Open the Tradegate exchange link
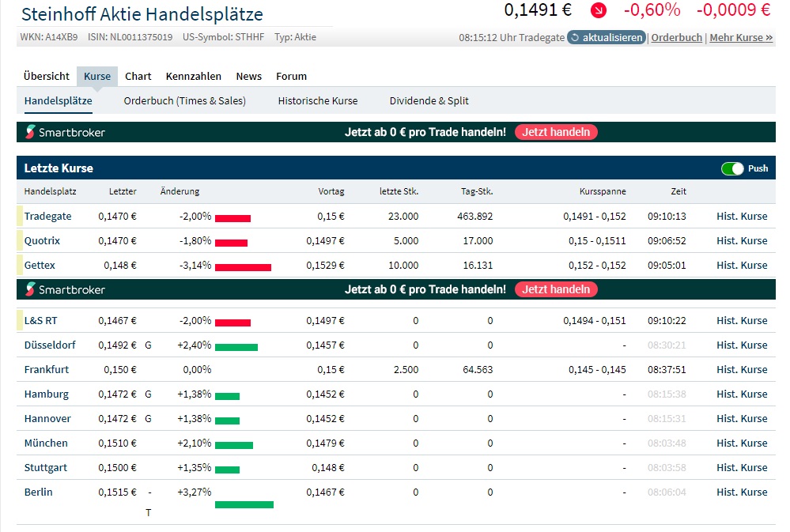Screen dimensions: 790x532 pos(48,216)
